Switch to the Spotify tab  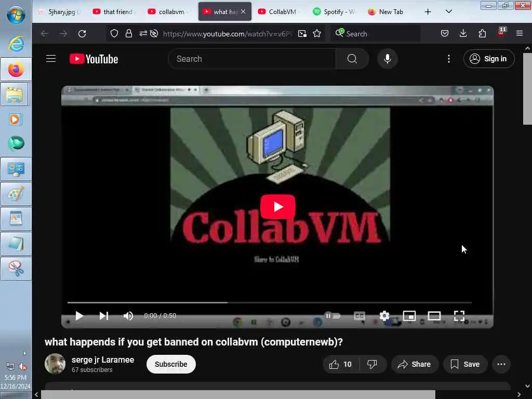335,12
